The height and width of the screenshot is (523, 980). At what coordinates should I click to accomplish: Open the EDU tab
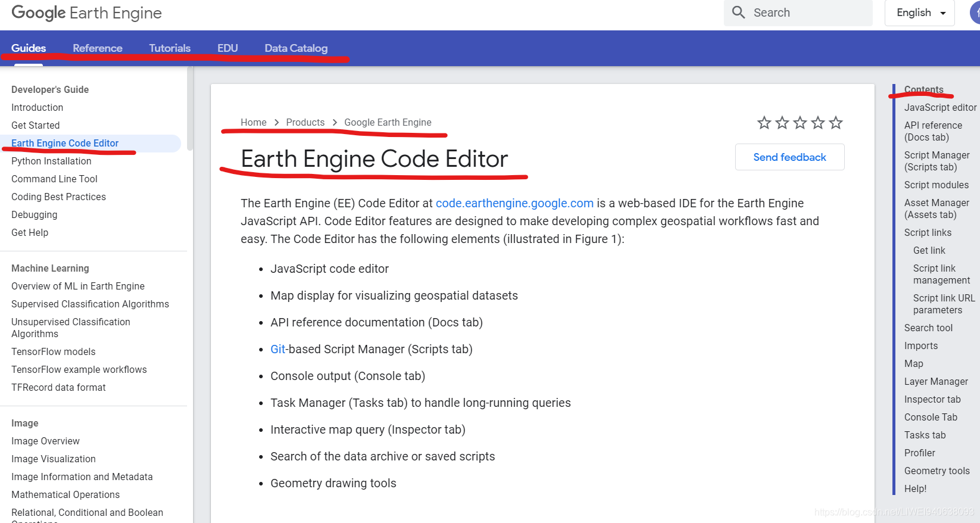coord(228,48)
